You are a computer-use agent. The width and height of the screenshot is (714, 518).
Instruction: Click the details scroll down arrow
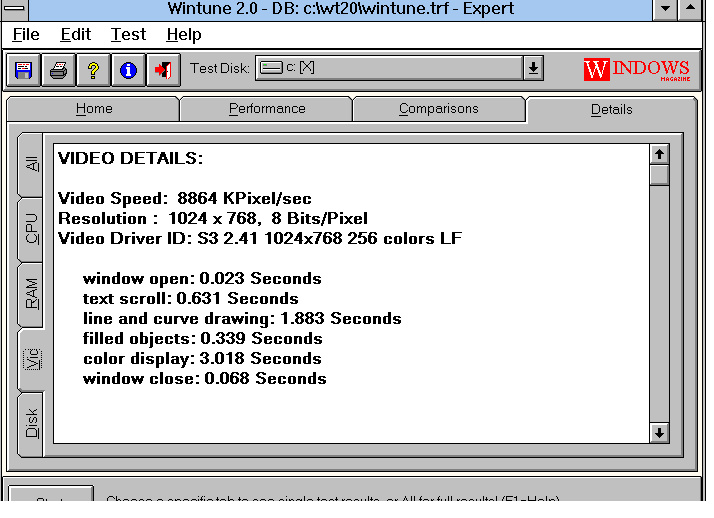[x=659, y=433]
